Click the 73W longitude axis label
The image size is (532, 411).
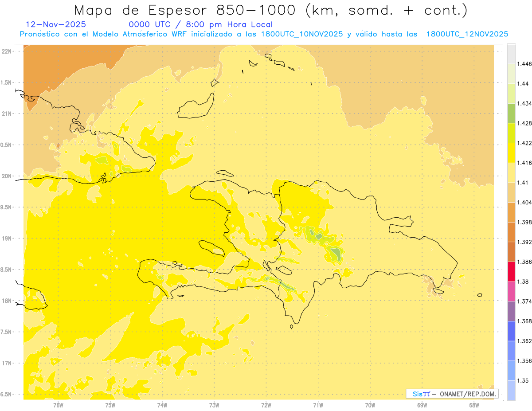click(x=214, y=405)
